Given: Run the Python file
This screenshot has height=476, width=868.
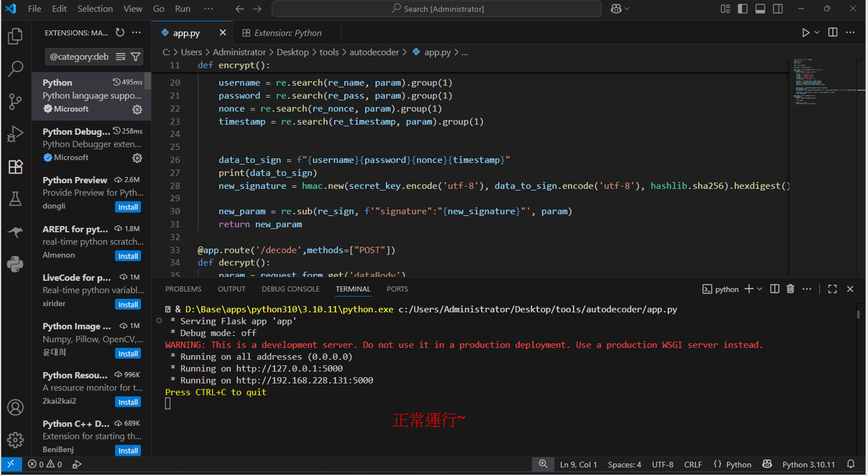Looking at the screenshot, I should (x=805, y=33).
